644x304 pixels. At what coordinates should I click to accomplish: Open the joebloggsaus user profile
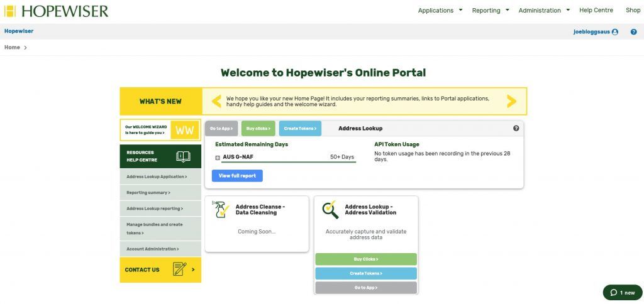(x=596, y=31)
